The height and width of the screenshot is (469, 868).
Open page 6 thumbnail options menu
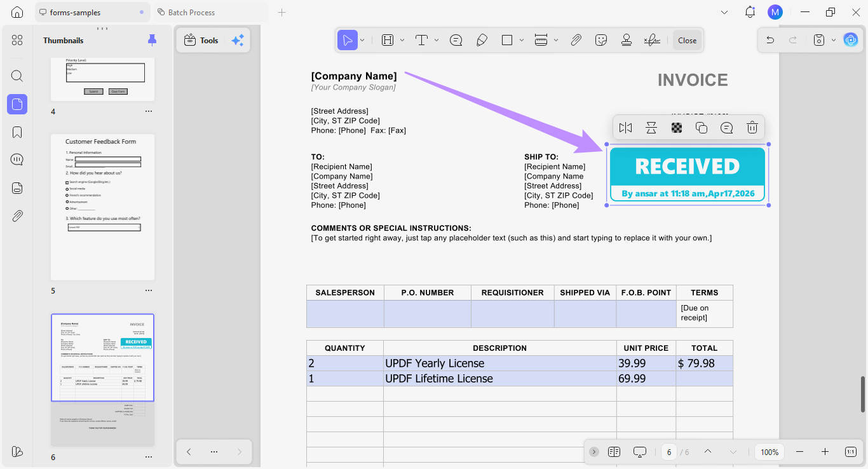click(148, 457)
